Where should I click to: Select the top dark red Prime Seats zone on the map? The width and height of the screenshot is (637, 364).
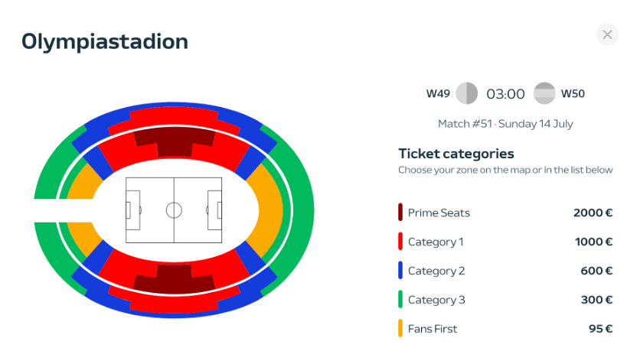174,138
